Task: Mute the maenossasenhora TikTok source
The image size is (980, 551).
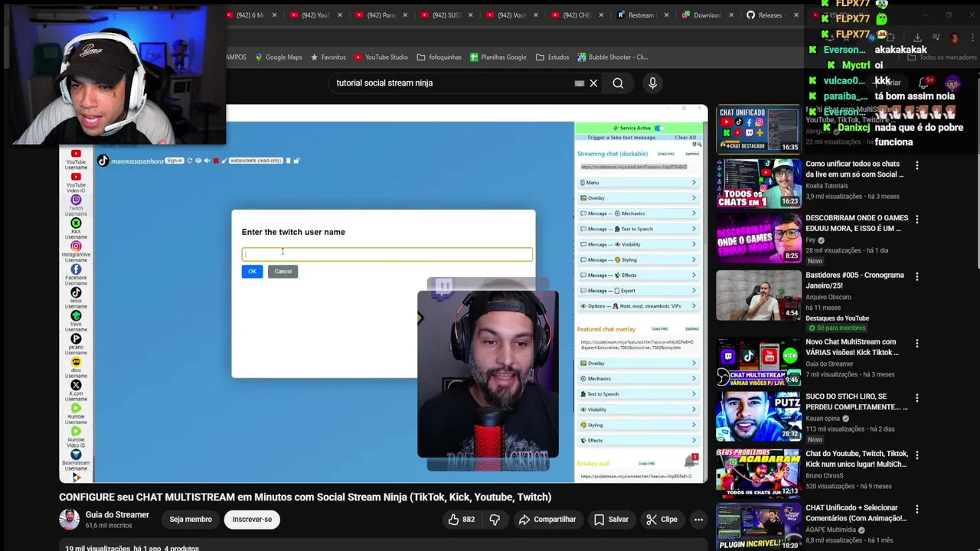Action: point(207,161)
